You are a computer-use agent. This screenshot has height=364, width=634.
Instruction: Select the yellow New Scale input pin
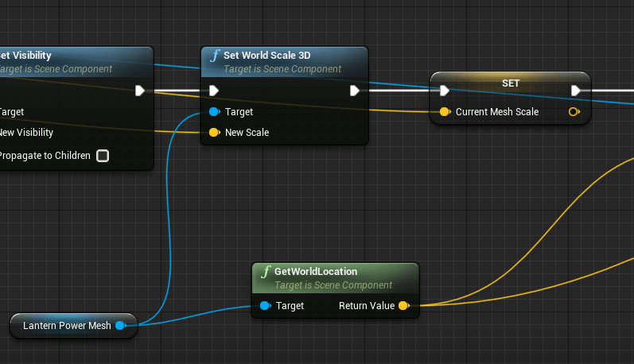pyautogui.click(x=214, y=133)
